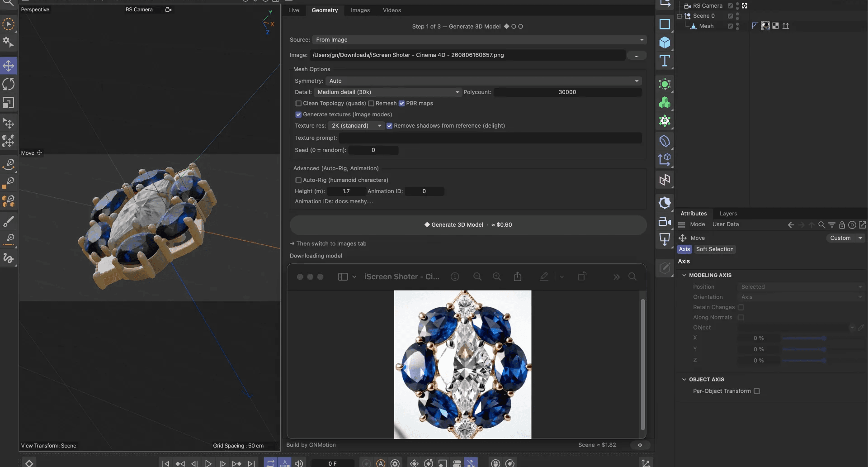
Task: Switch to the Images tab
Action: point(360,10)
